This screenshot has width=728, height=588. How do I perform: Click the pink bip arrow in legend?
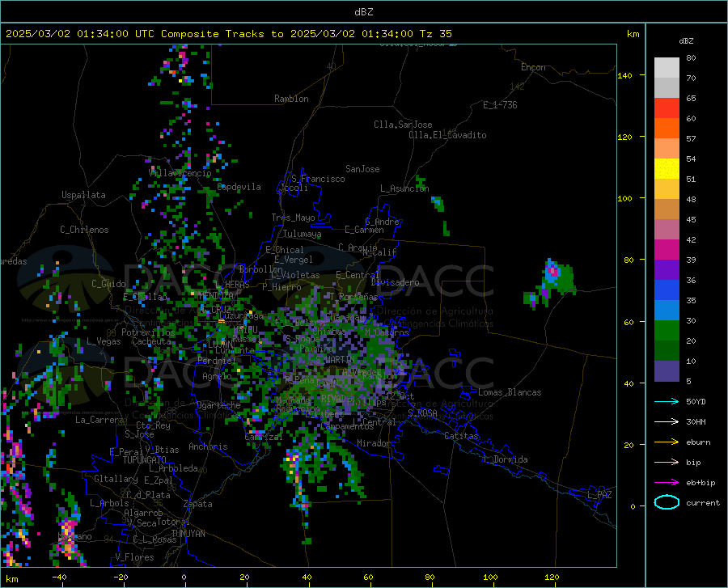click(667, 463)
